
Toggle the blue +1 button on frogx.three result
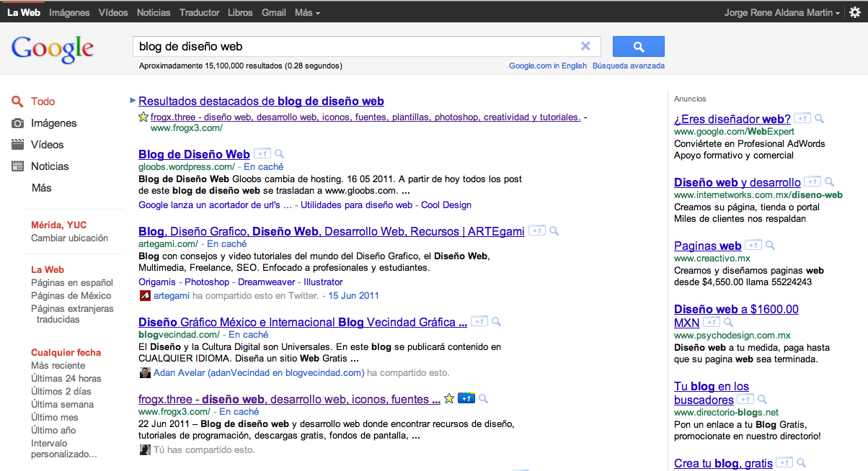coord(466,398)
